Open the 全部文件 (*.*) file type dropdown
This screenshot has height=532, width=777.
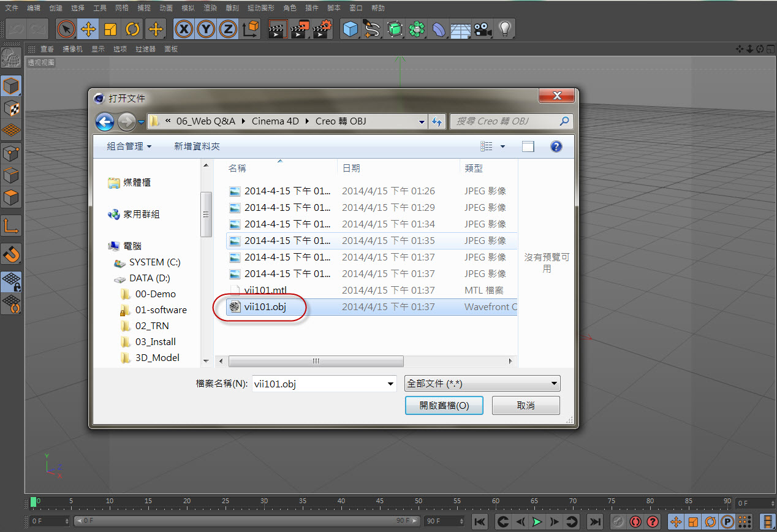coord(482,384)
